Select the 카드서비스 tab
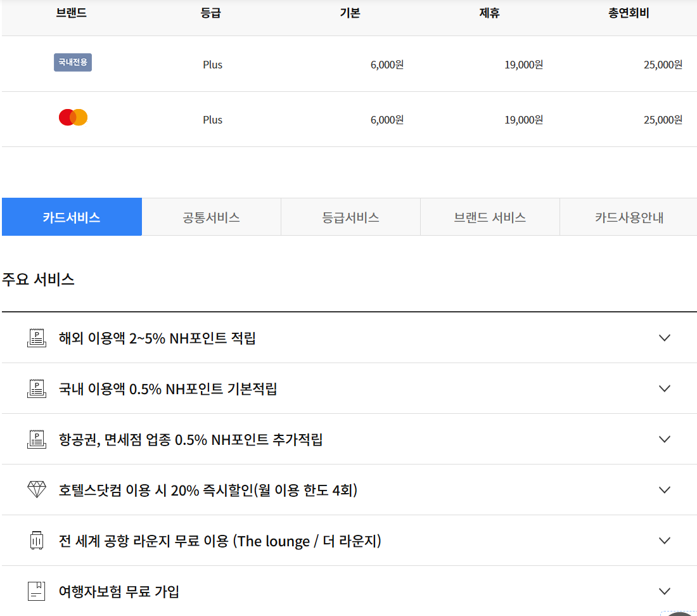 point(72,217)
